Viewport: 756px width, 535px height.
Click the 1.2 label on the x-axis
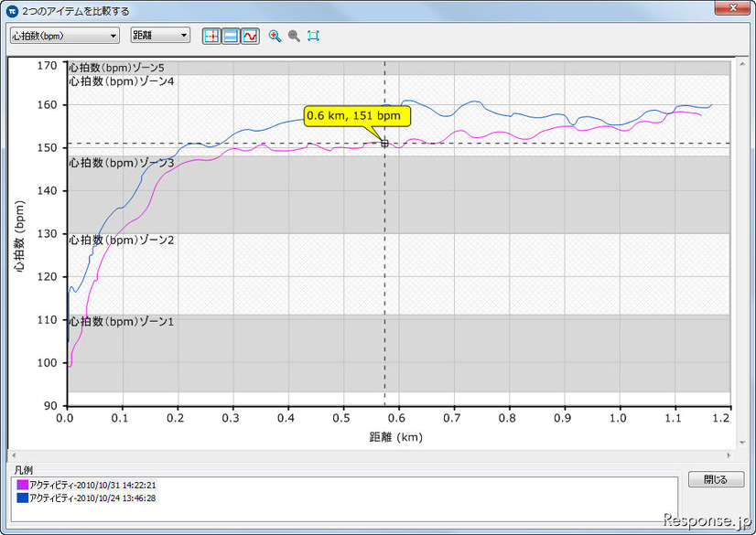pos(721,418)
